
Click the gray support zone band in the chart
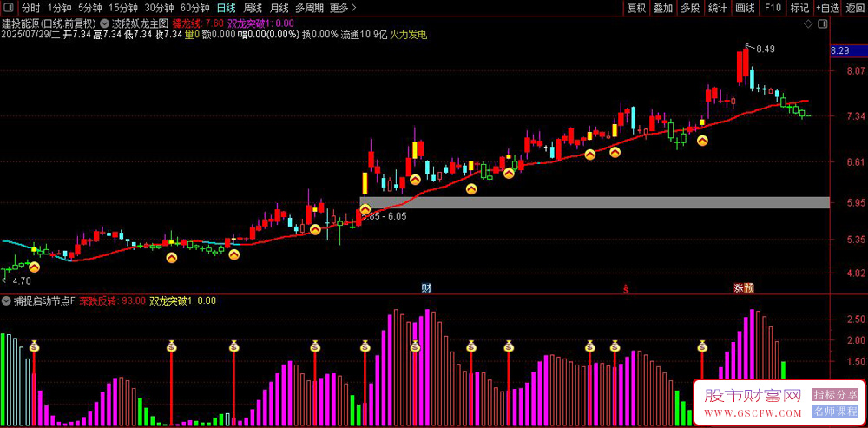coord(595,202)
